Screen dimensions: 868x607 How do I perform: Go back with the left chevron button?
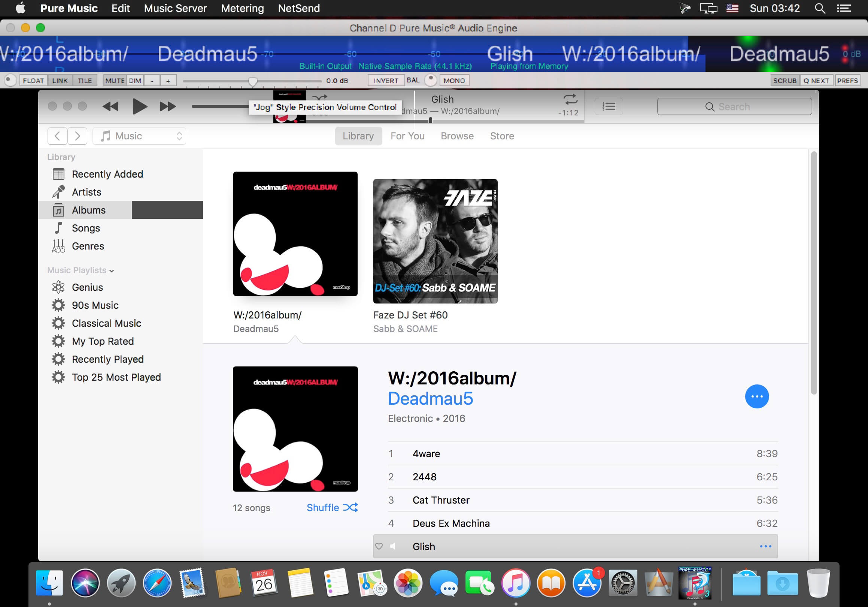pos(57,136)
